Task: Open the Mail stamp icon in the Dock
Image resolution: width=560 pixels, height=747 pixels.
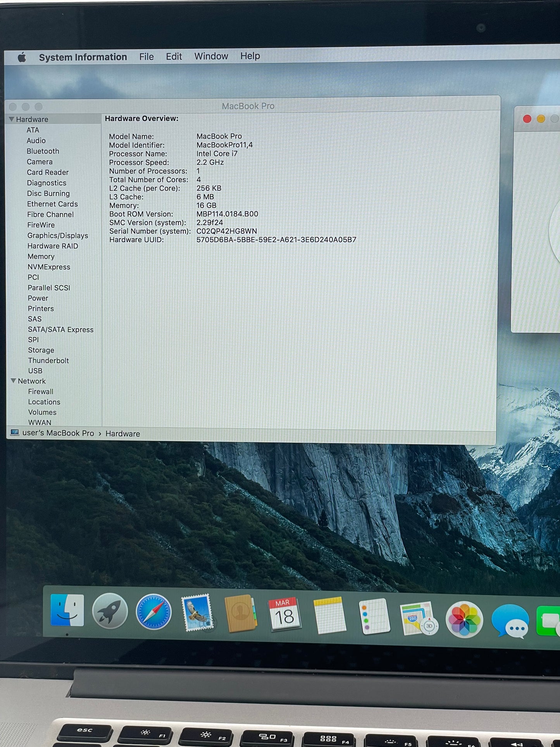Action: 197,612
